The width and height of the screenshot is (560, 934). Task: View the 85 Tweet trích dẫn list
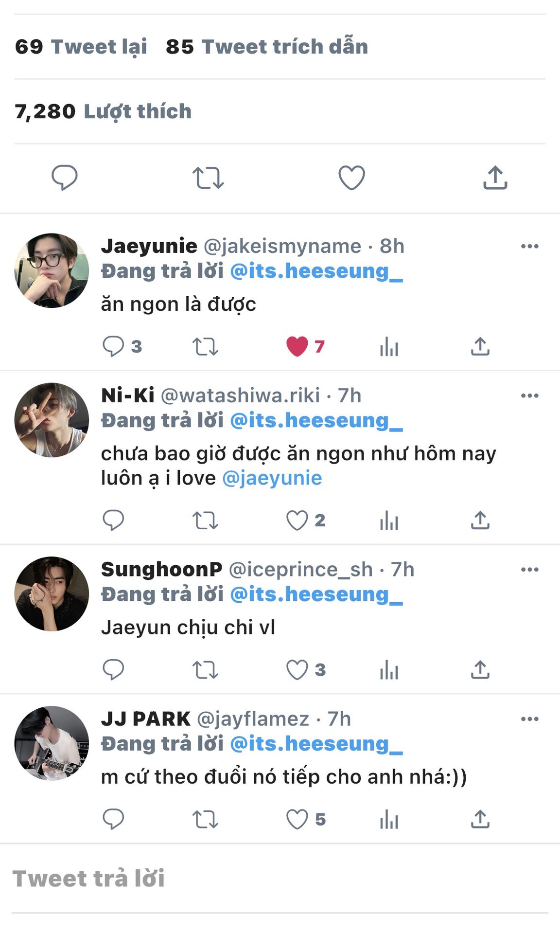[266, 47]
